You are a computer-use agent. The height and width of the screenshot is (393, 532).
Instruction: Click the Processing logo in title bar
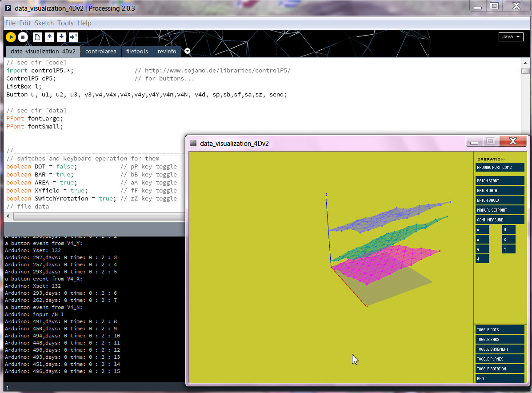8,8
